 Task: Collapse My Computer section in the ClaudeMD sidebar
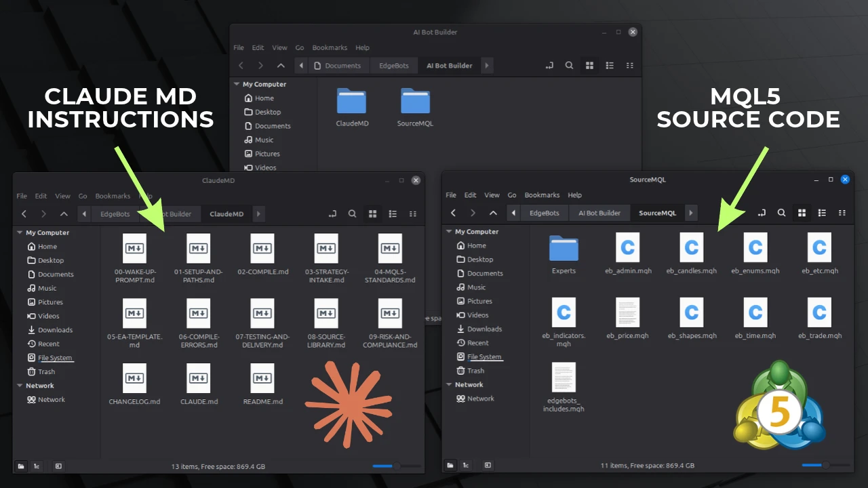click(x=20, y=232)
